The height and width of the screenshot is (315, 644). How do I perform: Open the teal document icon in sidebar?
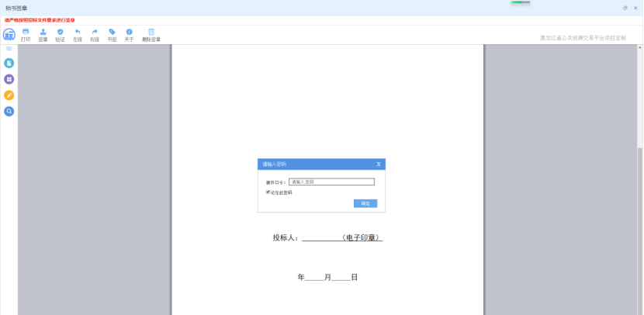9,63
